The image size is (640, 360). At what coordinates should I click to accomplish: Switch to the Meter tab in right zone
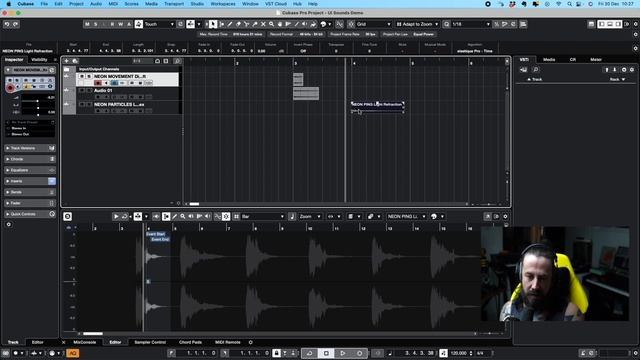tap(596, 60)
